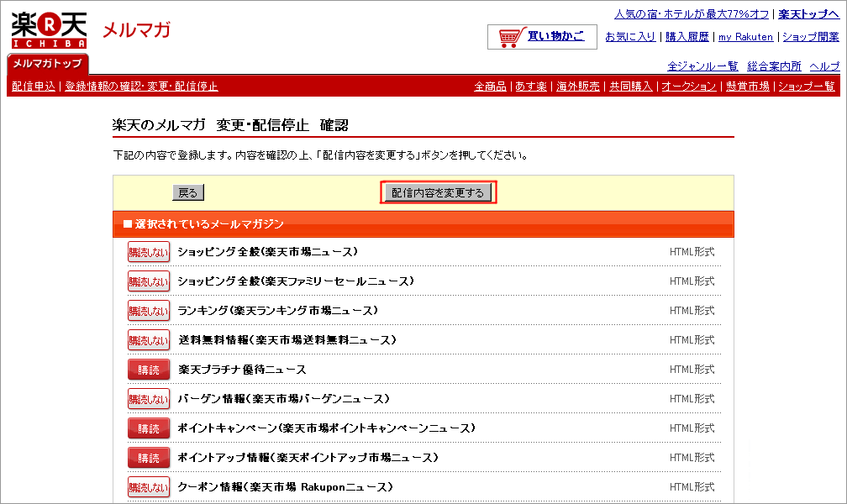Click HTML形式 in the クーポン情報 row

[x=692, y=486]
